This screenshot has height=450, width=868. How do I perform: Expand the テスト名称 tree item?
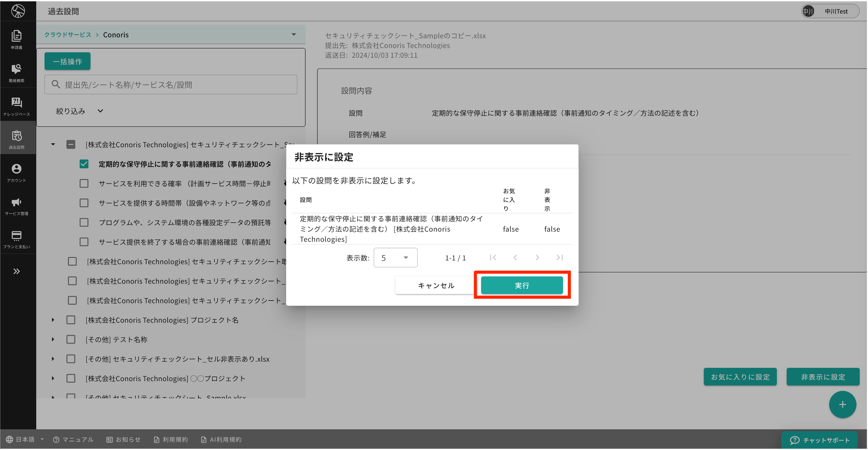53,339
